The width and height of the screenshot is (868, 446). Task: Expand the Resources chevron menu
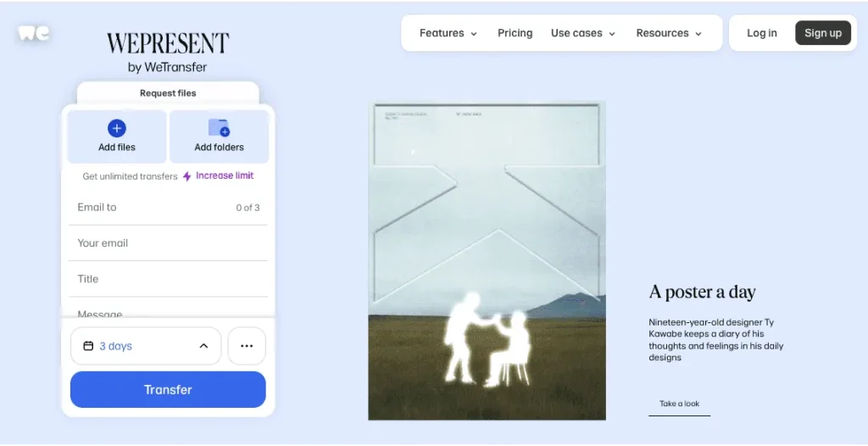[x=698, y=34]
